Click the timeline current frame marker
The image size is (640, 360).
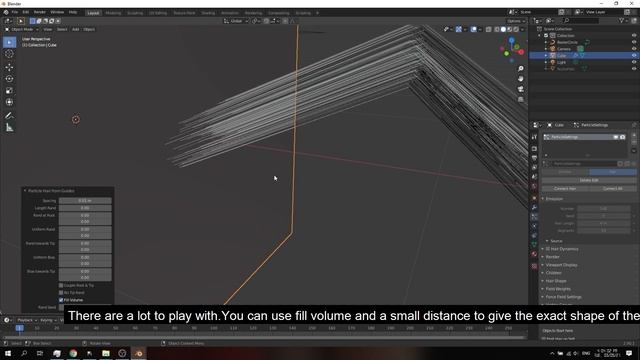click(19, 328)
